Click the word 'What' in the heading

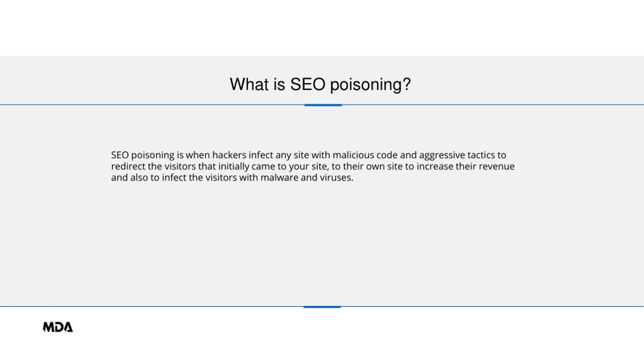[x=249, y=84]
